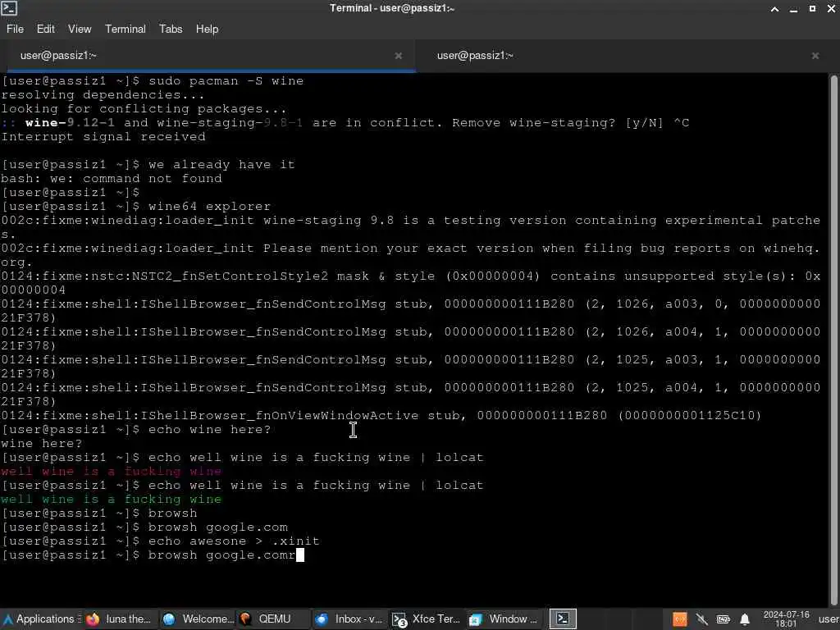Click the orange tray indicator icon
Screen dimensions: 840x630
pyautogui.click(x=679, y=619)
